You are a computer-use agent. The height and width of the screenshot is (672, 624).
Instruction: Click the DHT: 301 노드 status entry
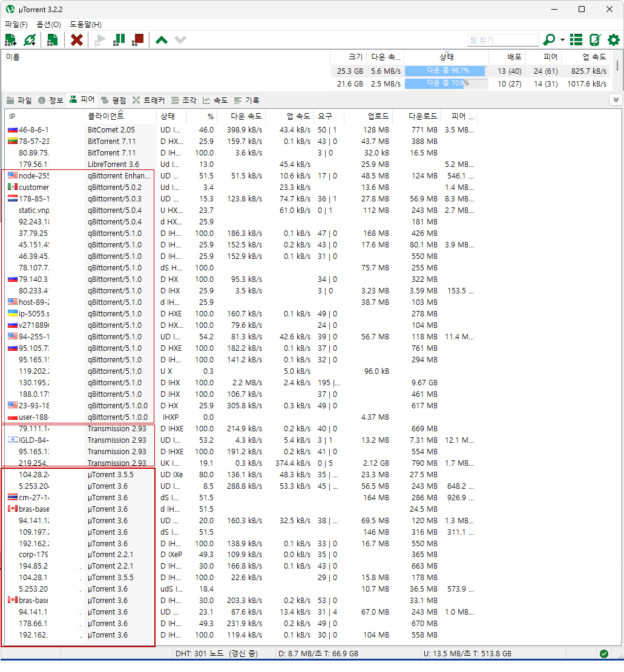(x=217, y=654)
